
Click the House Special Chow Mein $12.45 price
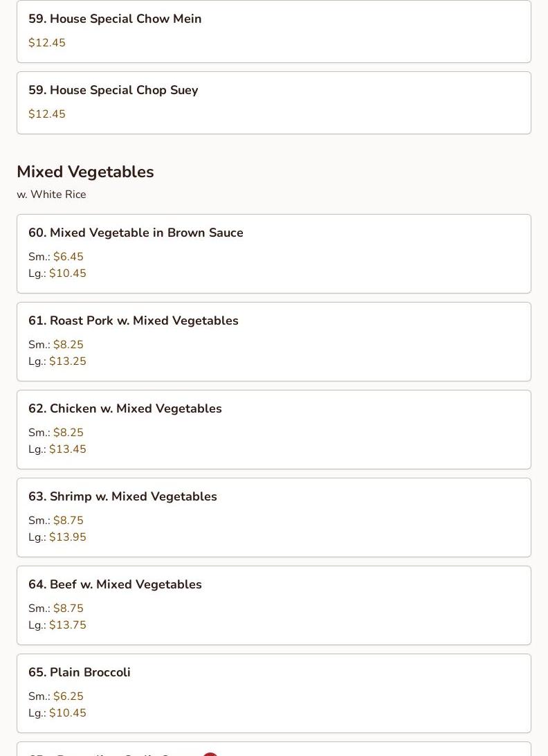(x=47, y=43)
